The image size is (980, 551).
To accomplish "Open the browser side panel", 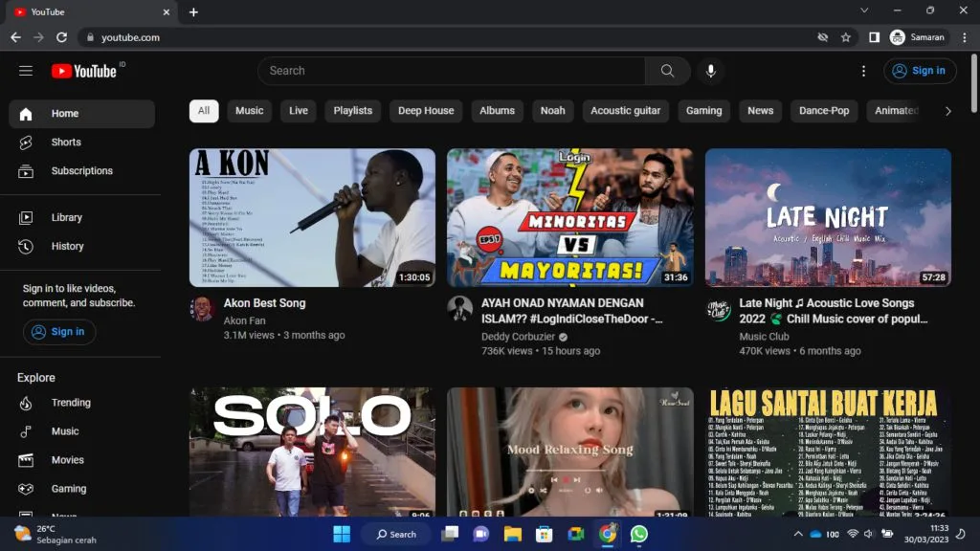I will tap(874, 37).
